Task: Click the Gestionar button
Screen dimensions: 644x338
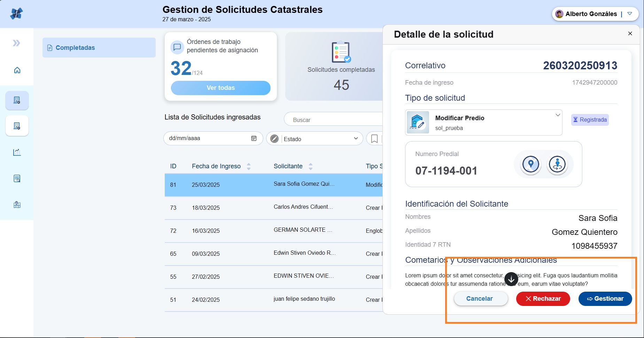Action: click(605, 299)
